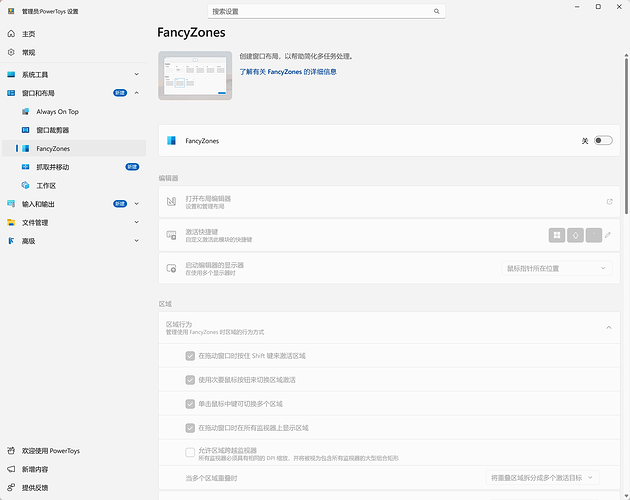Click the Shift key shortcut keycap
Screen dimensions: 630x500
(x=575, y=235)
